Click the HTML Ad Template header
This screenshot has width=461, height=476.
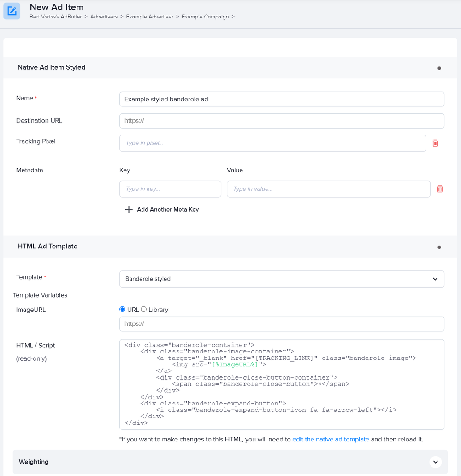pyautogui.click(x=47, y=247)
